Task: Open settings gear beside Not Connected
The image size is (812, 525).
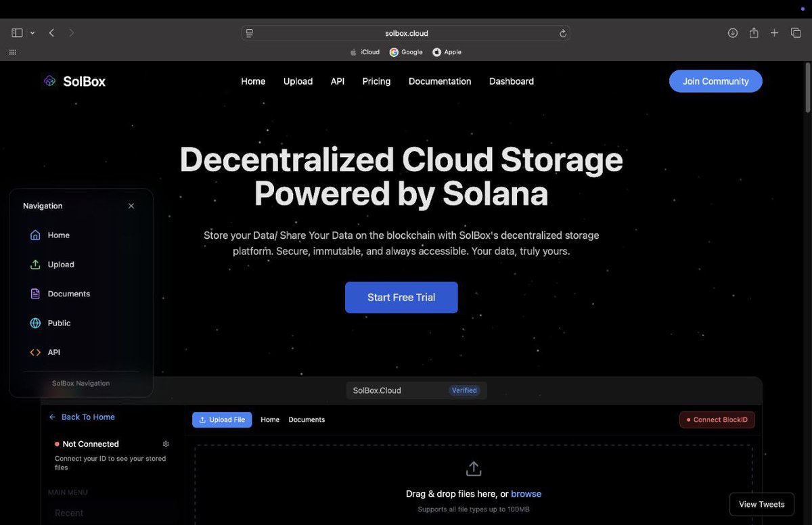Action: coord(166,444)
